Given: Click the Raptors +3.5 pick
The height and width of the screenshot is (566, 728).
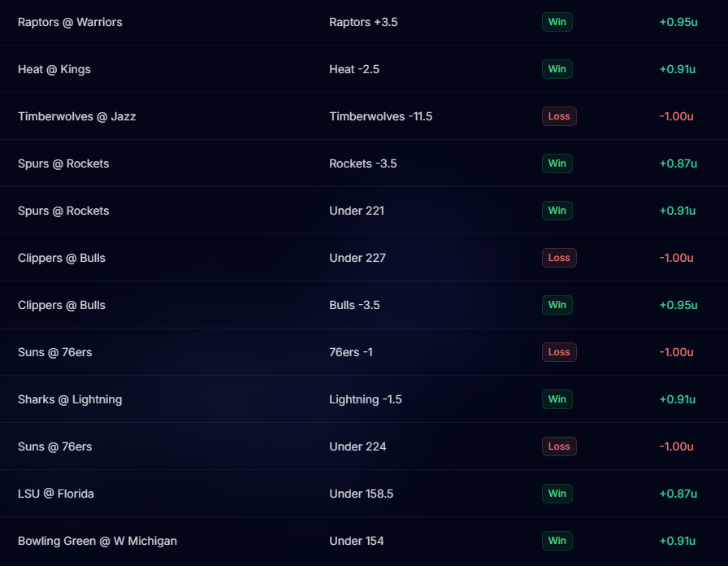Looking at the screenshot, I should click(x=363, y=22).
